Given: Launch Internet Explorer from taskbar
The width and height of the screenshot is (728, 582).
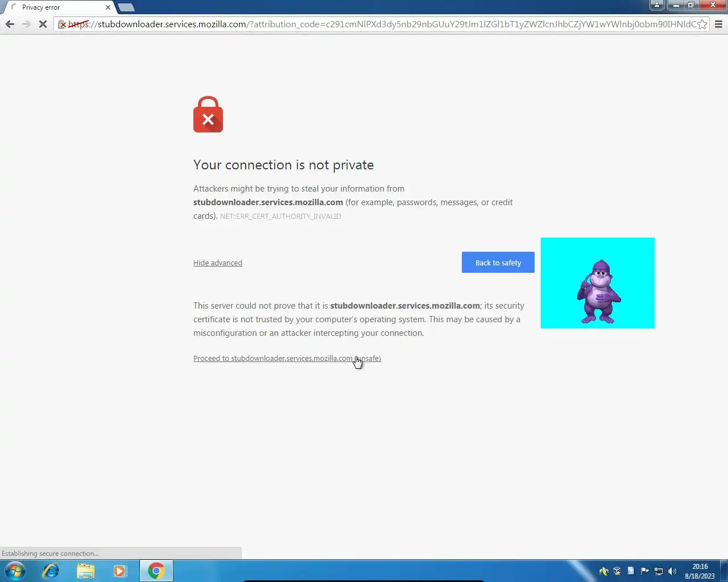Looking at the screenshot, I should tap(51, 571).
